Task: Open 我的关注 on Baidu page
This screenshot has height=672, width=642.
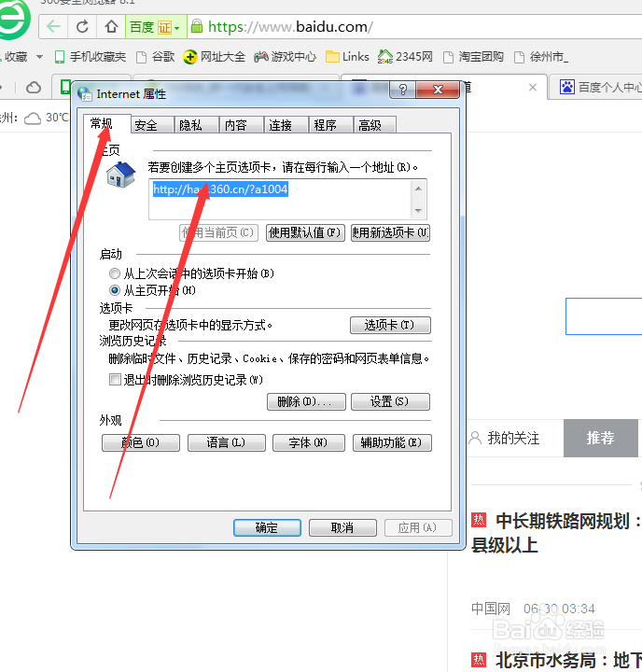Action: pos(505,438)
